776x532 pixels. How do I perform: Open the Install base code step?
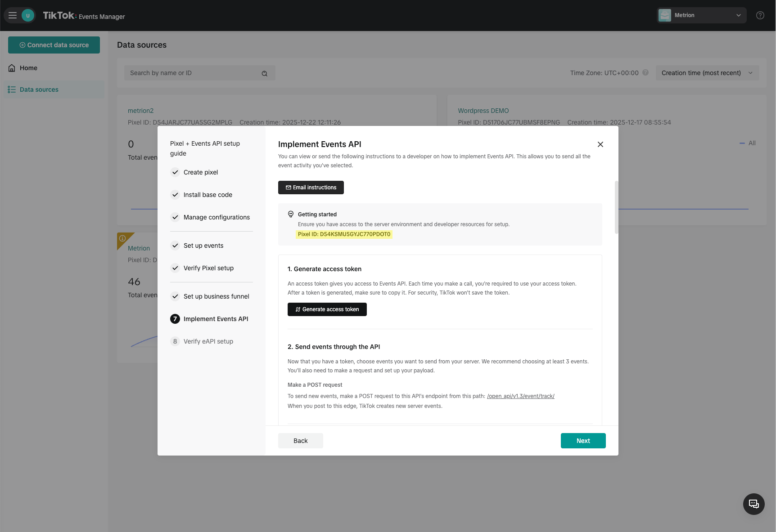pos(208,195)
